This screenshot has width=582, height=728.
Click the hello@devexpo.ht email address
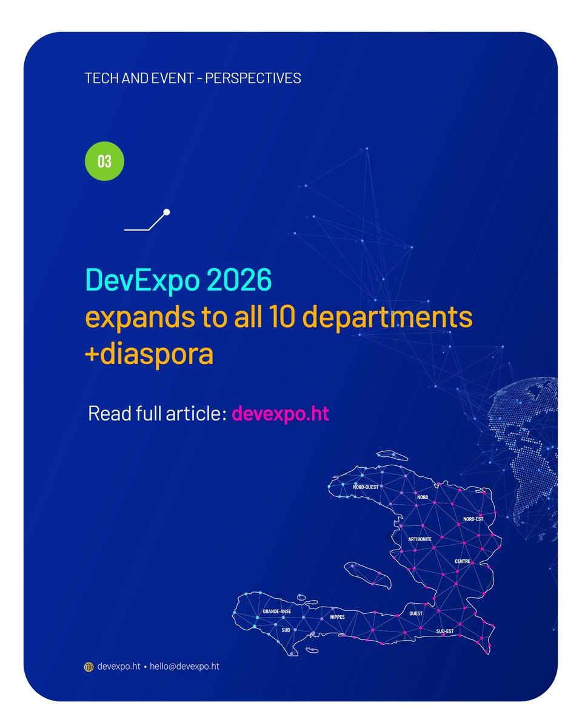click(184, 666)
